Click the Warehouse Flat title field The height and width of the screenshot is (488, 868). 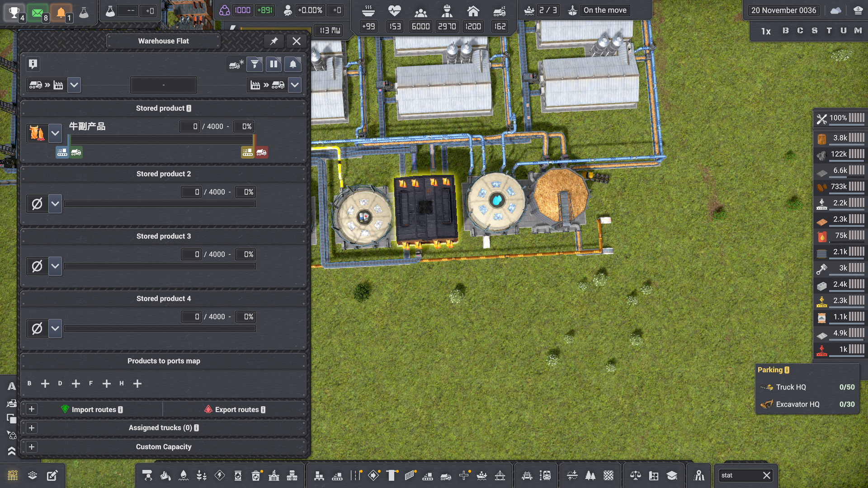(x=164, y=41)
